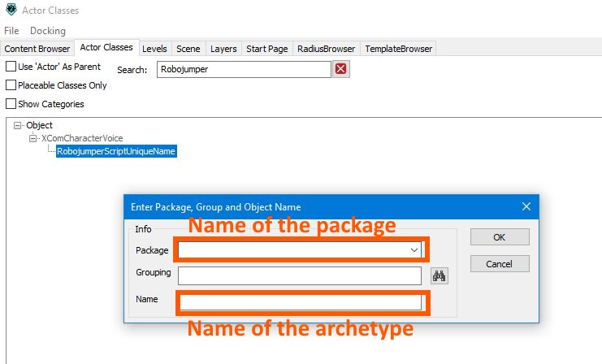Image resolution: width=602 pixels, height=364 pixels.
Task: Click the Name input field
Action: click(x=301, y=302)
